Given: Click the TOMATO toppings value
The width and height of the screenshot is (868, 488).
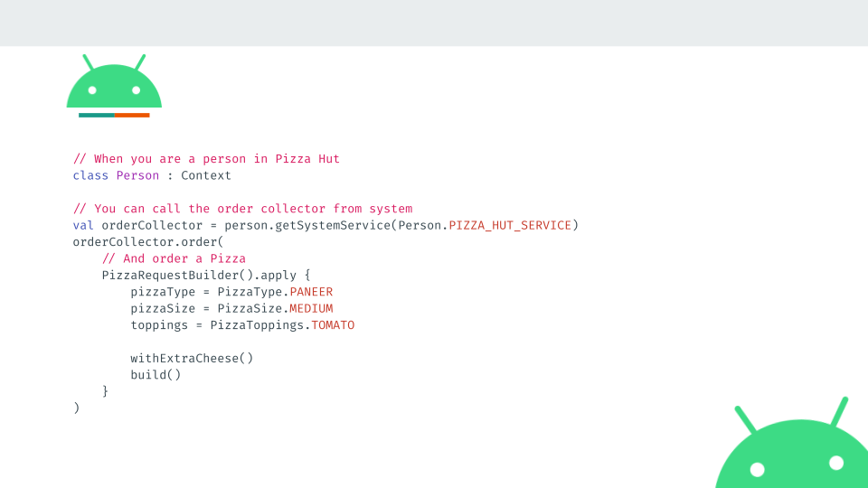Looking at the screenshot, I should click(x=333, y=324).
